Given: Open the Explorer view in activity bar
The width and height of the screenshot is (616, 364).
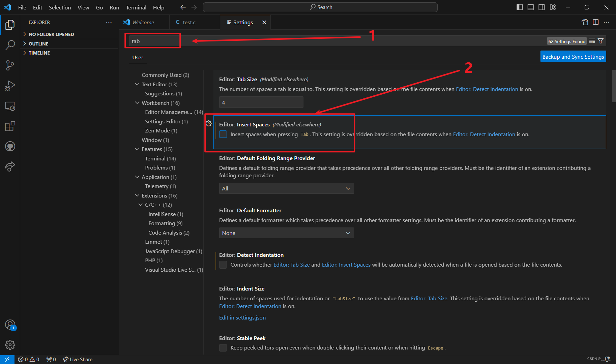Looking at the screenshot, I should point(10,25).
